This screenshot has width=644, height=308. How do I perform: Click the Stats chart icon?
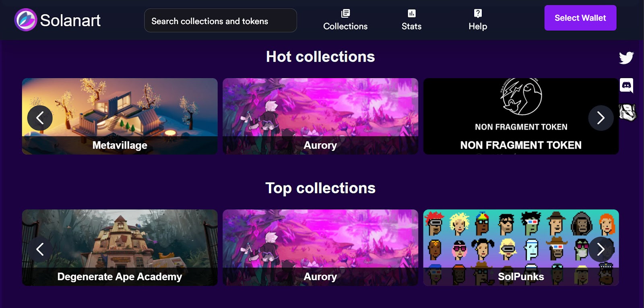[411, 13]
